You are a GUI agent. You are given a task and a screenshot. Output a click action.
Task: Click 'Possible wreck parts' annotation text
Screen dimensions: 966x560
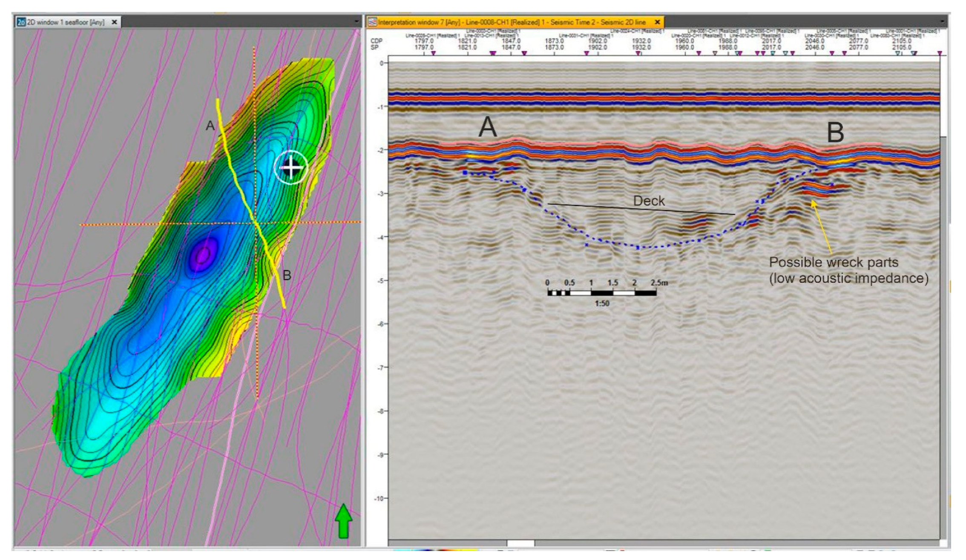[x=834, y=262]
